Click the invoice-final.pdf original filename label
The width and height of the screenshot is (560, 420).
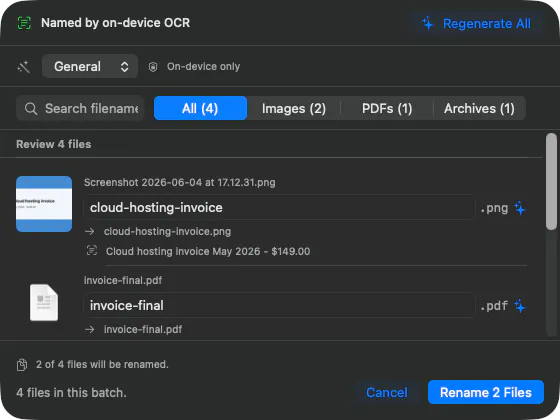tap(123, 280)
